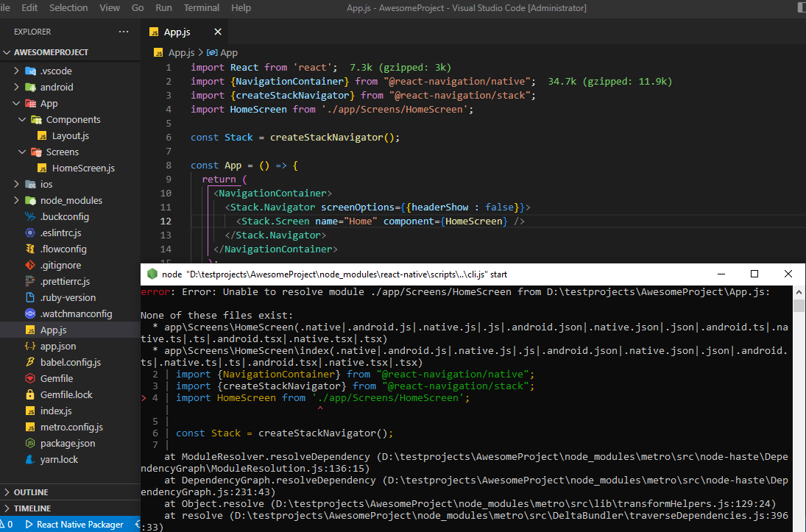Open the Terminal menu
Image resolution: width=806 pixels, height=532 pixels.
click(202, 7)
